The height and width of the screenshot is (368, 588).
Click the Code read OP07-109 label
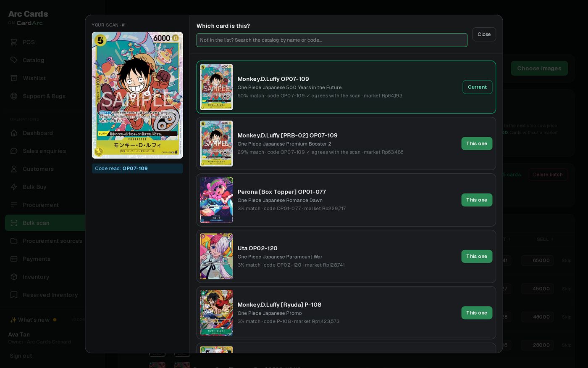click(137, 168)
